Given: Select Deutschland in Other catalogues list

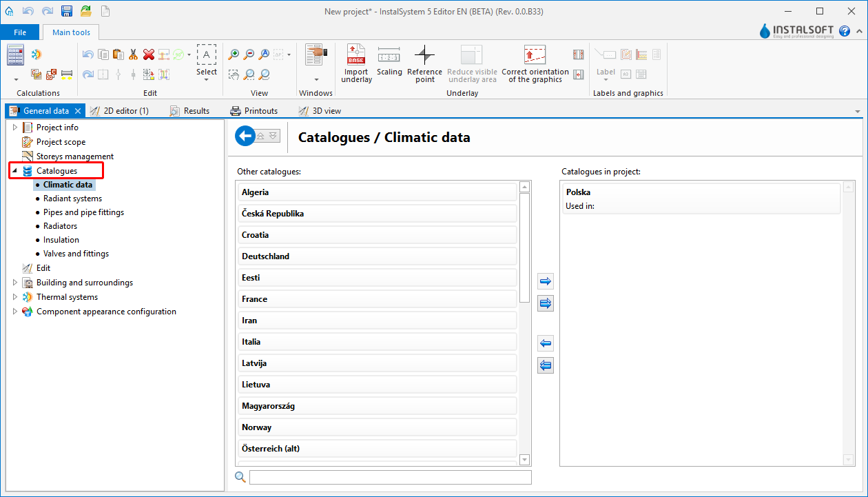Looking at the screenshot, I should pos(377,256).
